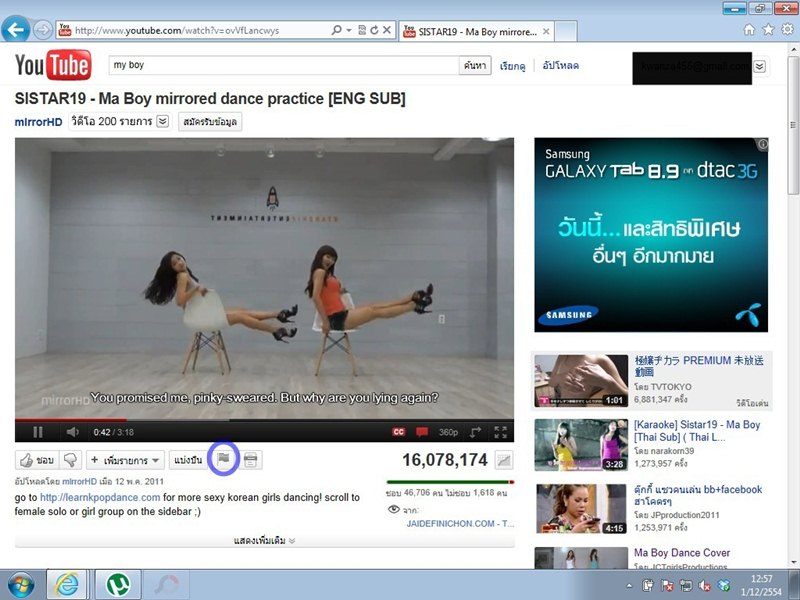800x600 pixels.
Task: Open the browser Home icon
Action: pyautogui.click(x=749, y=30)
